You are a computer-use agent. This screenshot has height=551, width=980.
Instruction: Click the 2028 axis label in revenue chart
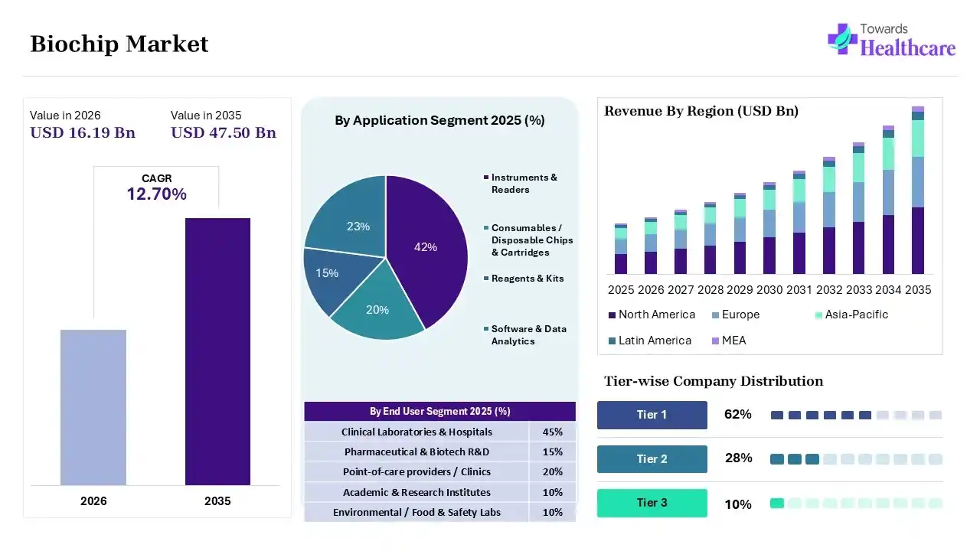710,290
